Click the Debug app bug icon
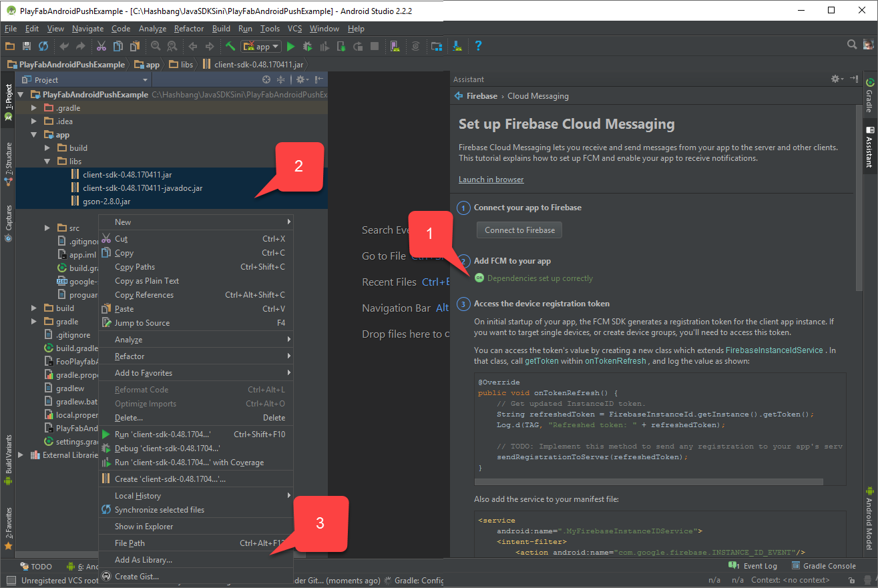 coord(308,46)
